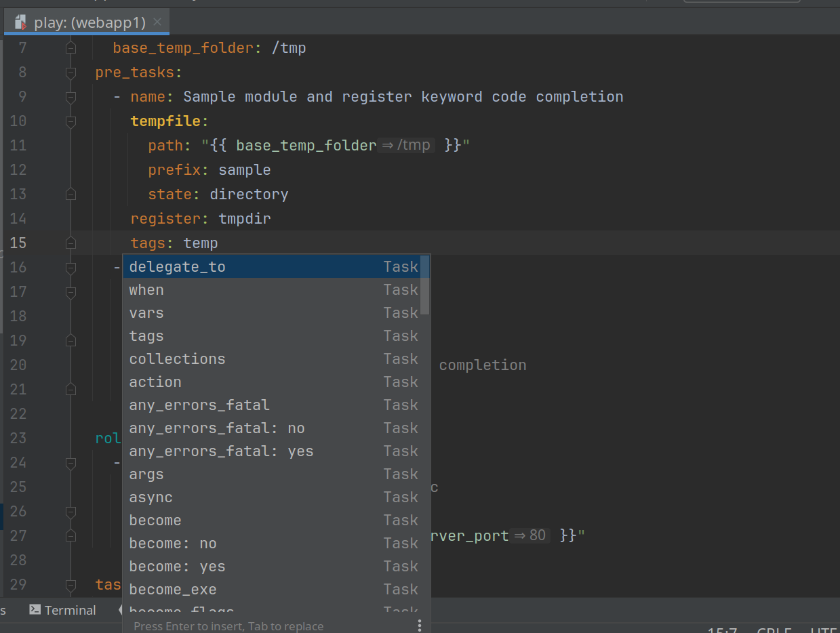
Task: Click the file icon on the webapp1 tab
Action: tap(20, 22)
